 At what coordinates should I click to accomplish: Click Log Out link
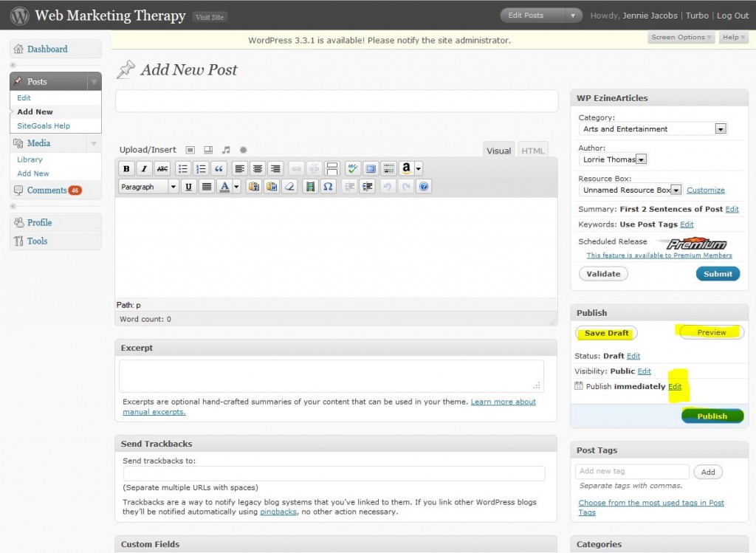[x=732, y=16]
